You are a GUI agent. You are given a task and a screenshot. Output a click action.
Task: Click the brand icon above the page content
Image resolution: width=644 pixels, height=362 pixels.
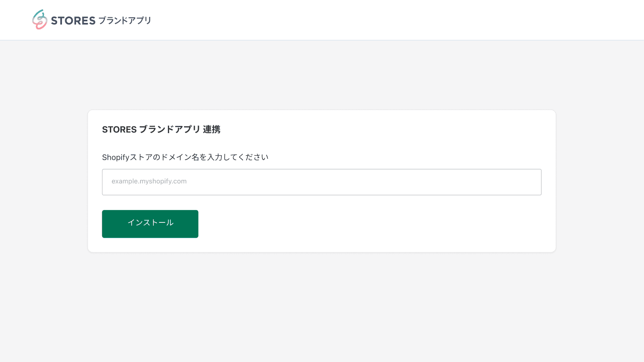[39, 19]
